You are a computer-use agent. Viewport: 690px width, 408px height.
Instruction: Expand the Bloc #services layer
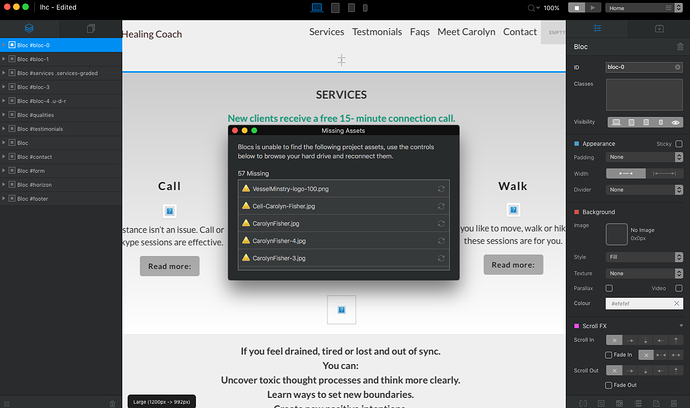[5, 73]
